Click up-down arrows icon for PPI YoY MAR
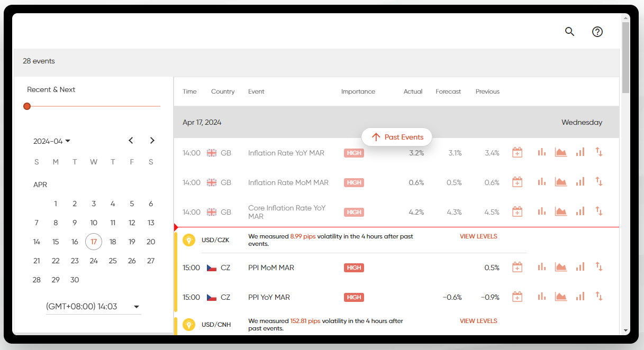Screen dimensions: 644x350 pyautogui.click(x=599, y=297)
